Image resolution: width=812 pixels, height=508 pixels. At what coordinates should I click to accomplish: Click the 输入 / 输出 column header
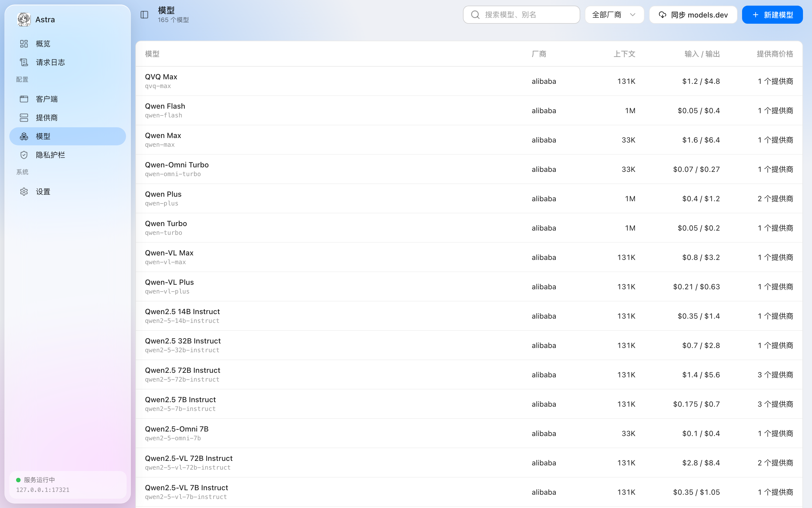(702, 54)
